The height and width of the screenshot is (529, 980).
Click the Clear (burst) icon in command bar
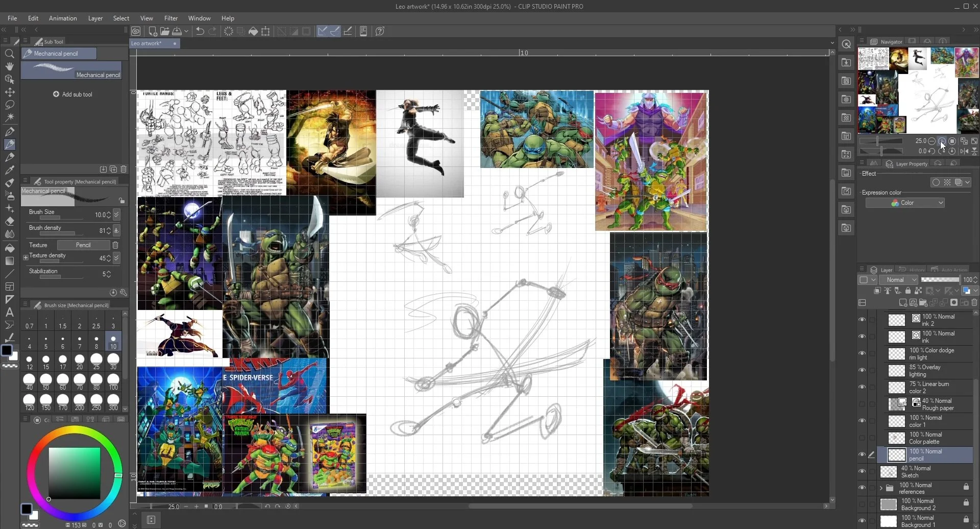(228, 31)
